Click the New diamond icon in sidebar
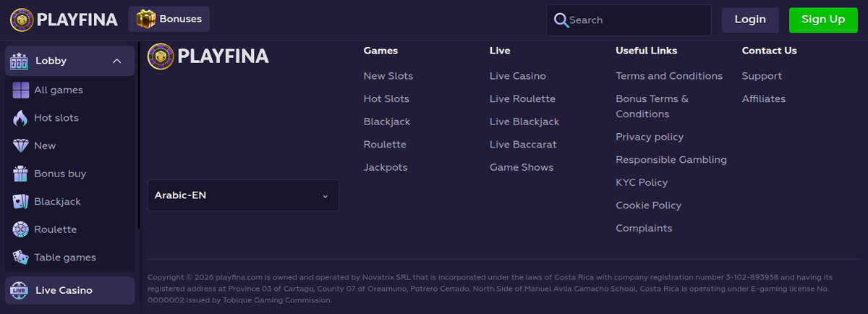 (x=20, y=145)
